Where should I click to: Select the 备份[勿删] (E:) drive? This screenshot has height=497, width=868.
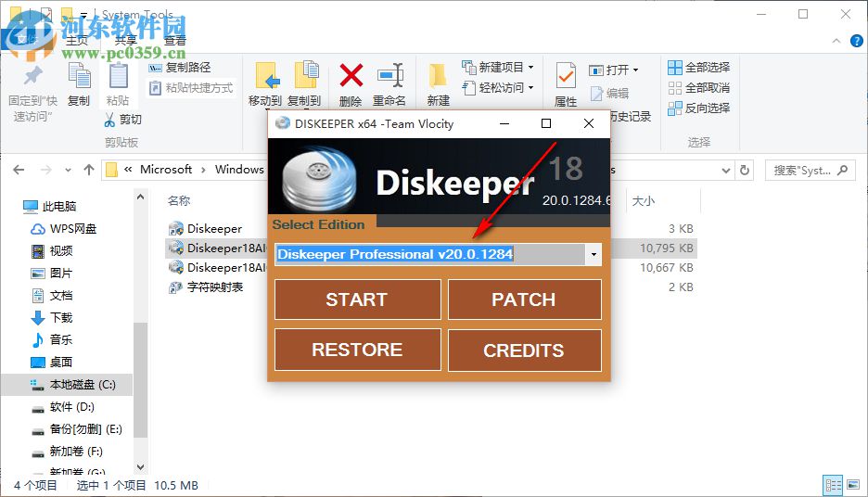pyautogui.click(x=77, y=429)
